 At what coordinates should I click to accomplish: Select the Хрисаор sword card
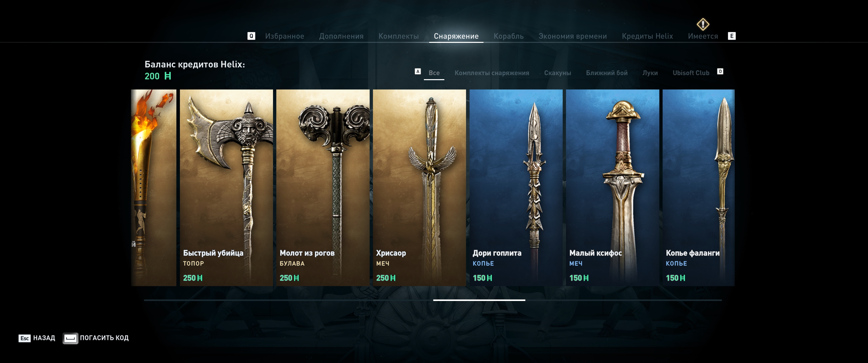click(x=419, y=188)
